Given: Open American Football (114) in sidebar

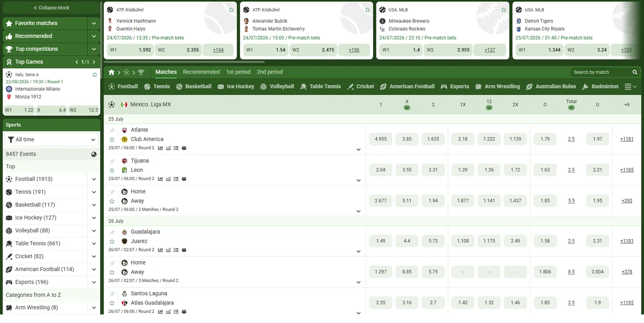Looking at the screenshot, I should tap(45, 269).
